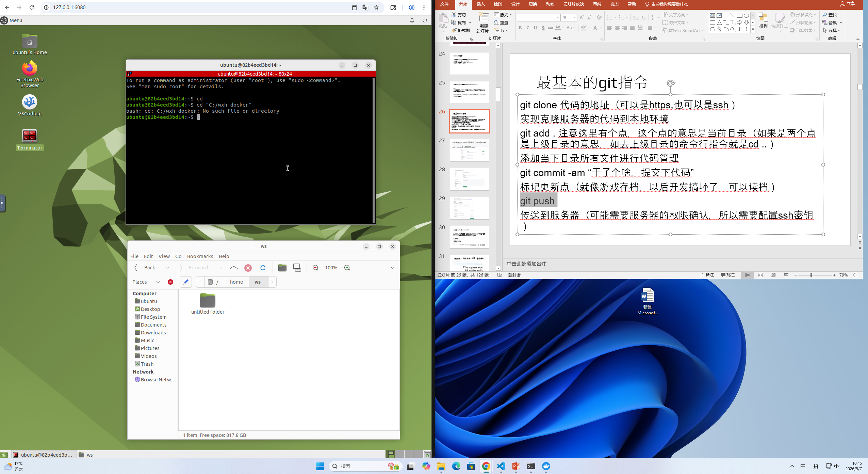Image resolution: width=868 pixels, height=474 pixels.
Task: Toggle Notes (备注) pane in status bar
Action: pyautogui.click(x=707, y=275)
